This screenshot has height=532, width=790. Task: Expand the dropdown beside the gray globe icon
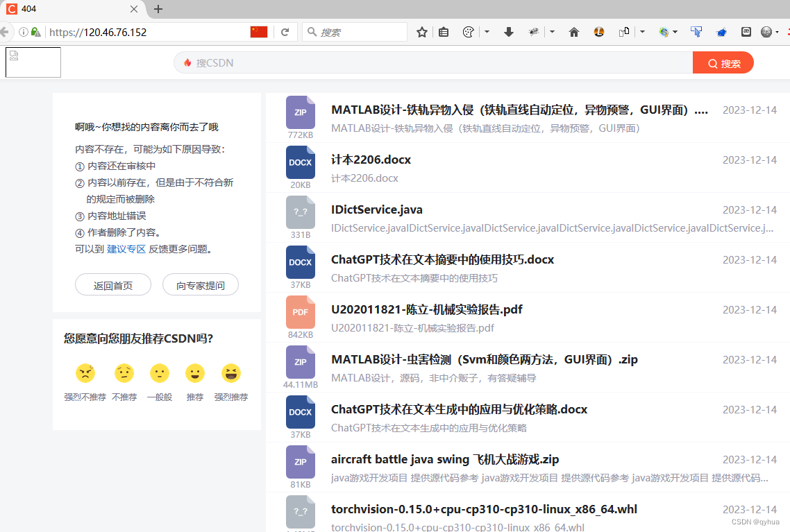tap(777, 32)
